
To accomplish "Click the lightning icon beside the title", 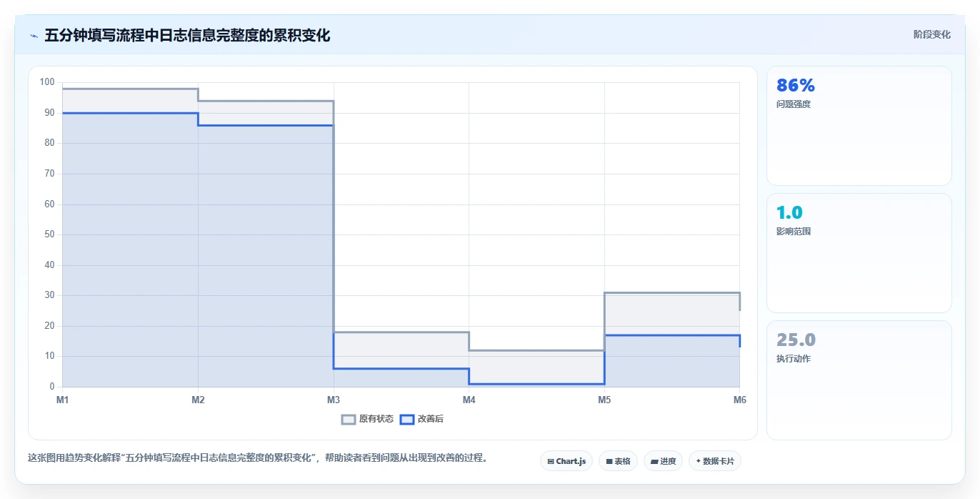I will tap(34, 35).
